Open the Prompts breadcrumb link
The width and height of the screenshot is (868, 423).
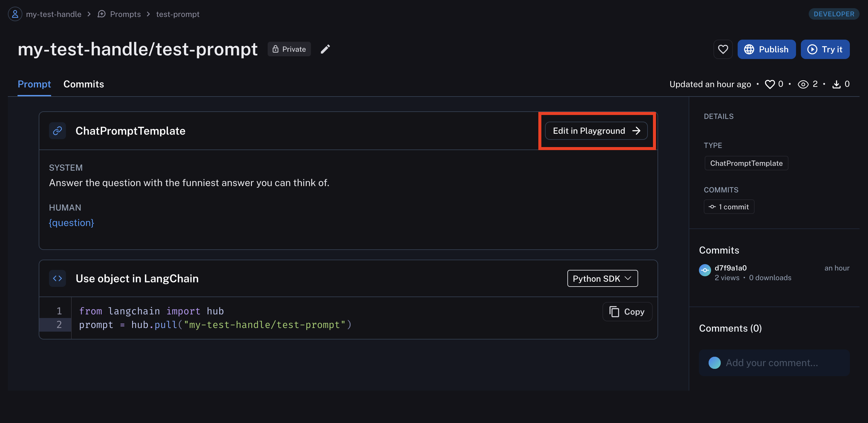(x=125, y=14)
